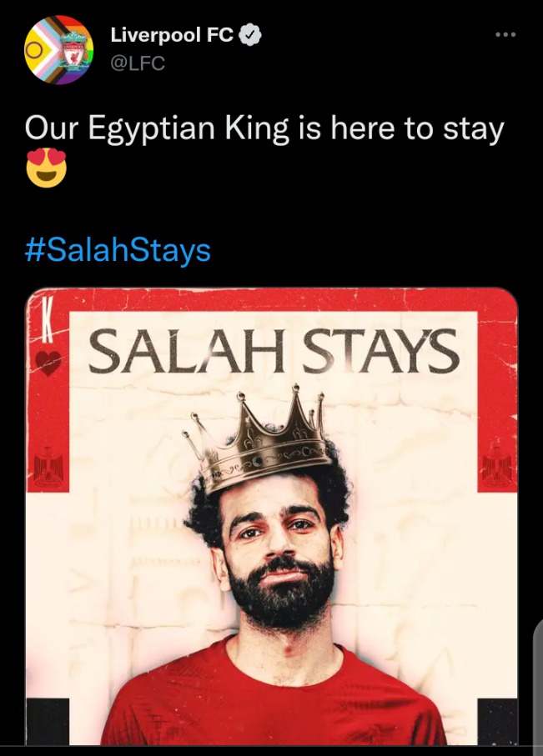
Task: Click the SALAH STAYS headline text
Action: [x=272, y=351]
